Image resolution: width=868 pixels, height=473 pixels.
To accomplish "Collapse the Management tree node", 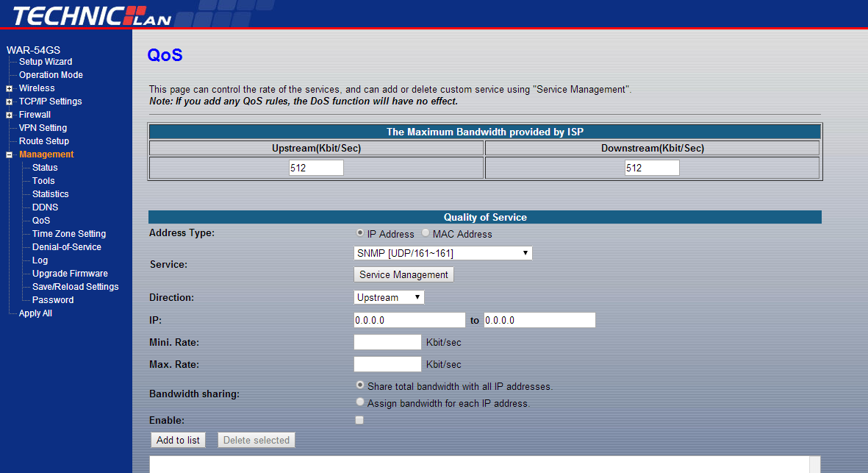I will click(9, 155).
